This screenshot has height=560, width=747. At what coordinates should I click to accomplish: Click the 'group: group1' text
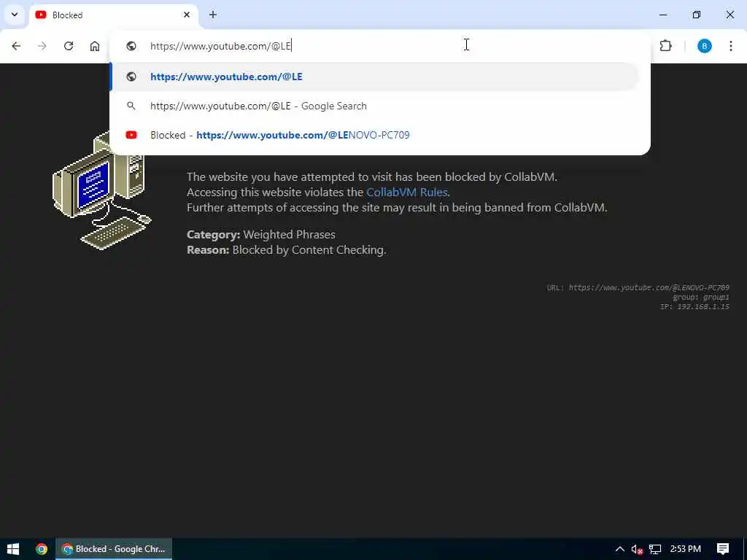coord(701,297)
